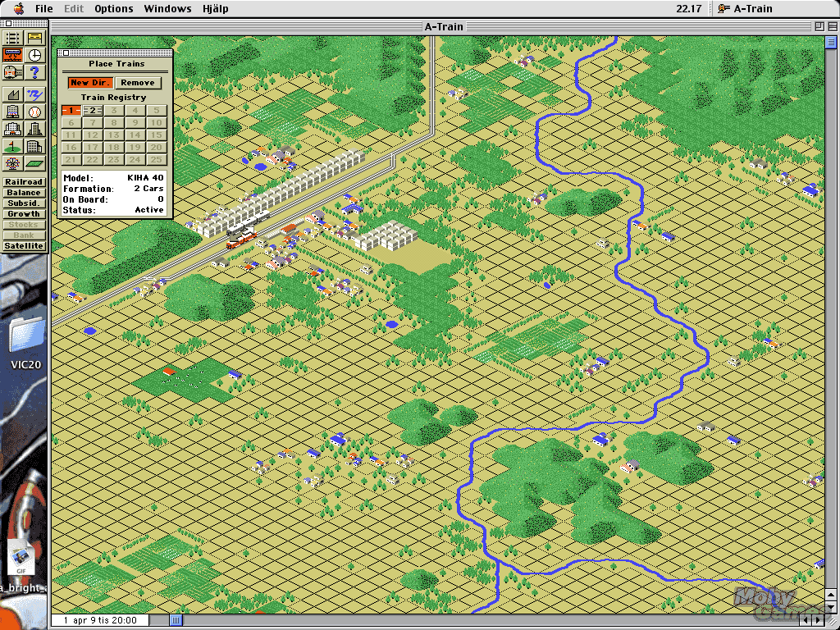
Task: Click the 'KIHA 40' model value
Action: 145,178
